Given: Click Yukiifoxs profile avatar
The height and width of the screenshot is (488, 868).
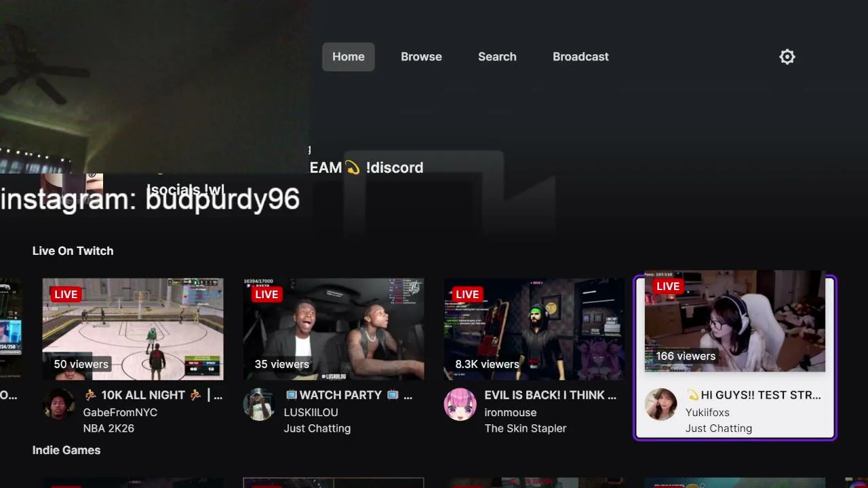Looking at the screenshot, I should pyautogui.click(x=661, y=405).
